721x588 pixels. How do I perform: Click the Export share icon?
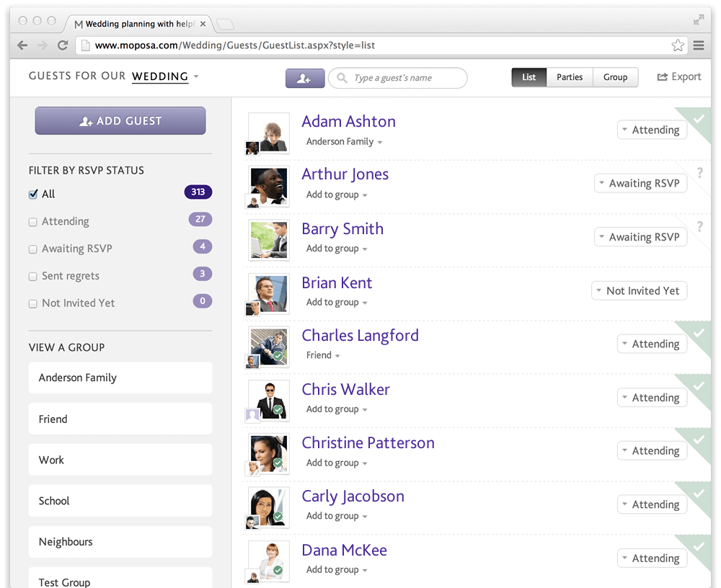[x=662, y=77]
